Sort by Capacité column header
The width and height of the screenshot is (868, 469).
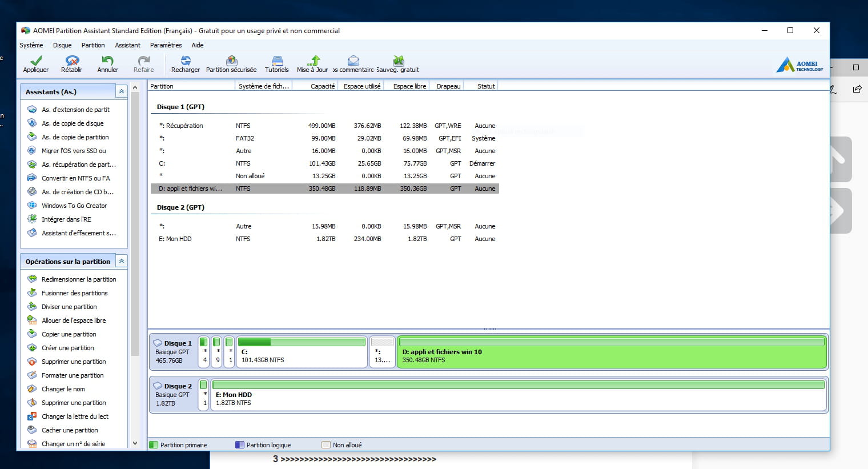[315, 86]
